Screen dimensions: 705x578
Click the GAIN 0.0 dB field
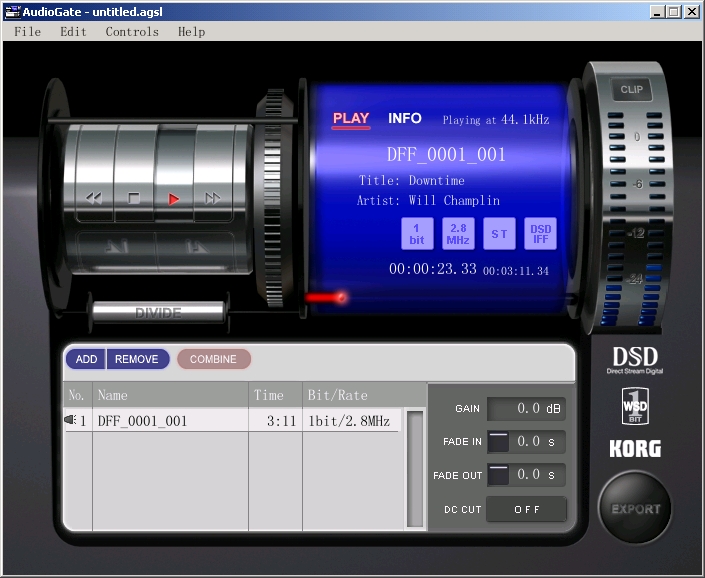[526, 409]
